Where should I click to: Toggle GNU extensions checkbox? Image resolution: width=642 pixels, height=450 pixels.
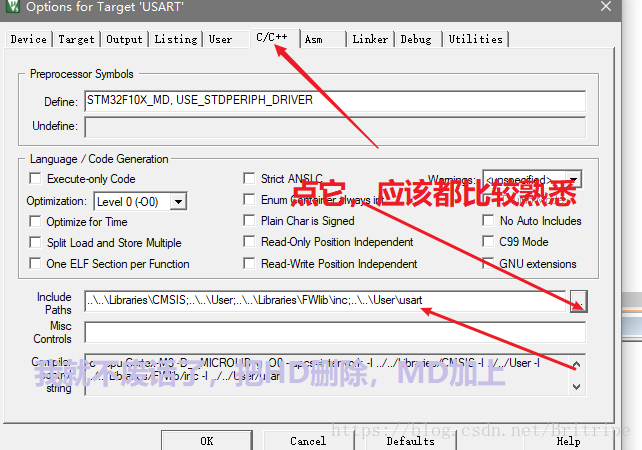(488, 263)
